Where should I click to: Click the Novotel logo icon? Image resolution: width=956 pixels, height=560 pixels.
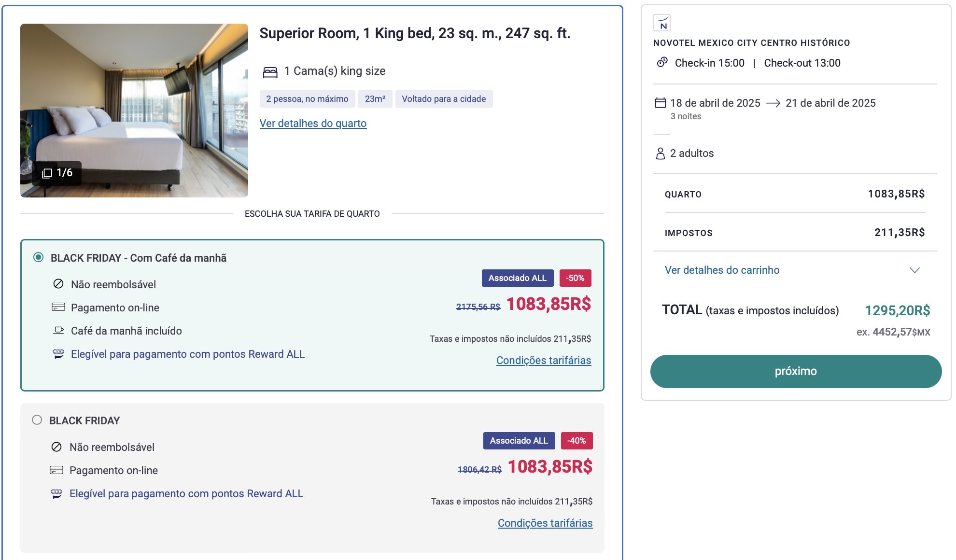[x=662, y=23]
